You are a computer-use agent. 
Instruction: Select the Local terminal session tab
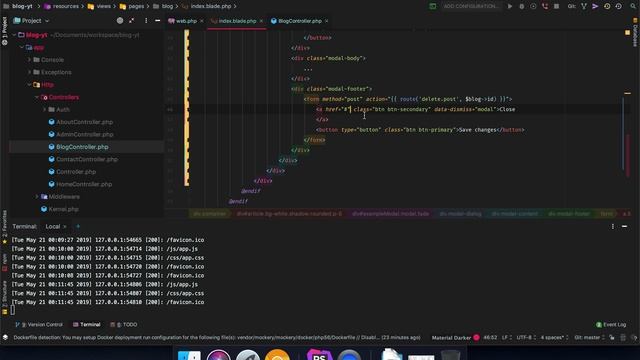click(x=53, y=227)
